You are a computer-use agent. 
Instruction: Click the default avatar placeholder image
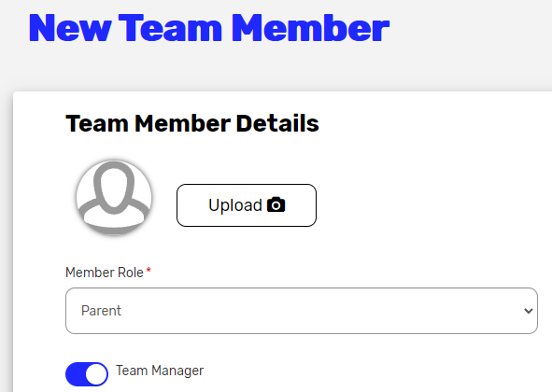(x=114, y=198)
